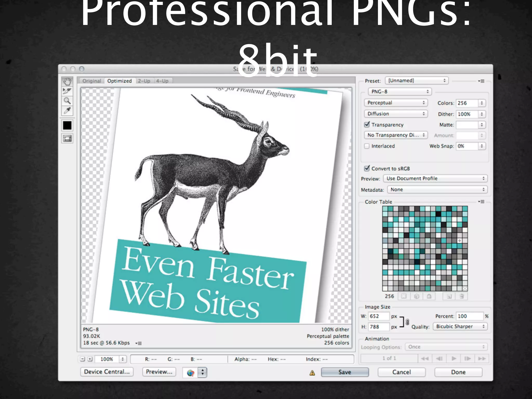Switch to the 4-Up tab
Image resolution: width=532 pixels, height=399 pixels.
pyautogui.click(x=162, y=81)
